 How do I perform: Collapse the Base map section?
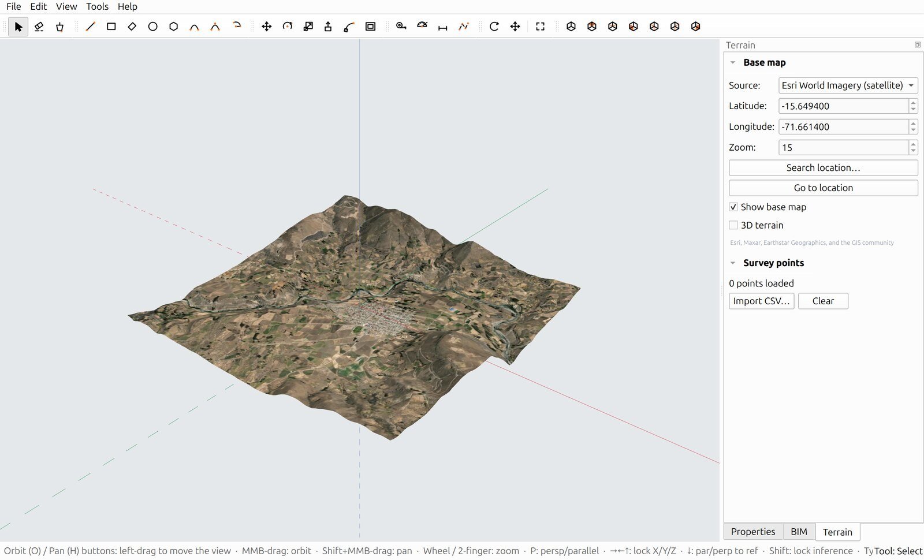733,62
